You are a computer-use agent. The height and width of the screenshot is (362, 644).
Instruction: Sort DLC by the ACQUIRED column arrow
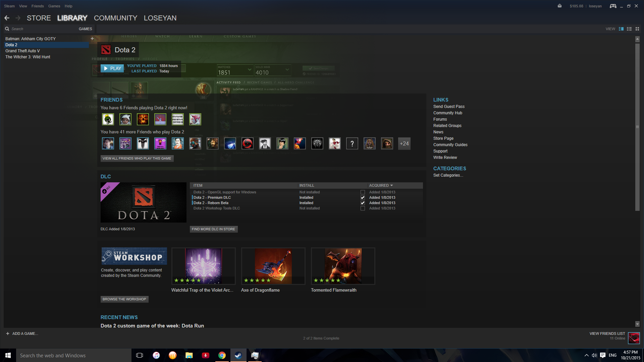click(x=391, y=185)
